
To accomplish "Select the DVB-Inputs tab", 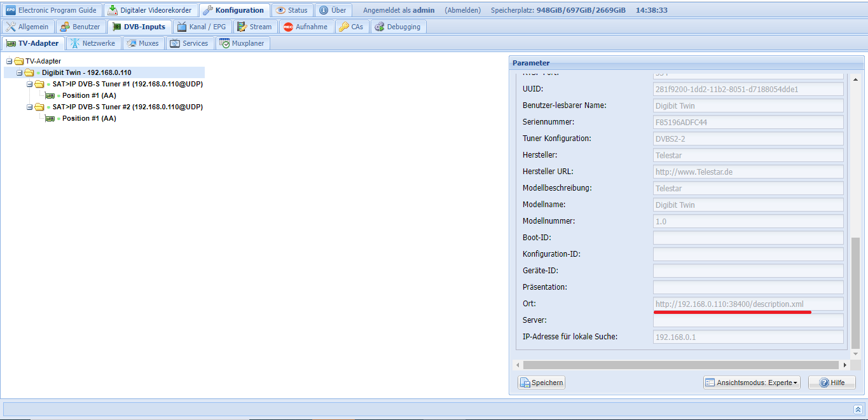I will 139,27.
